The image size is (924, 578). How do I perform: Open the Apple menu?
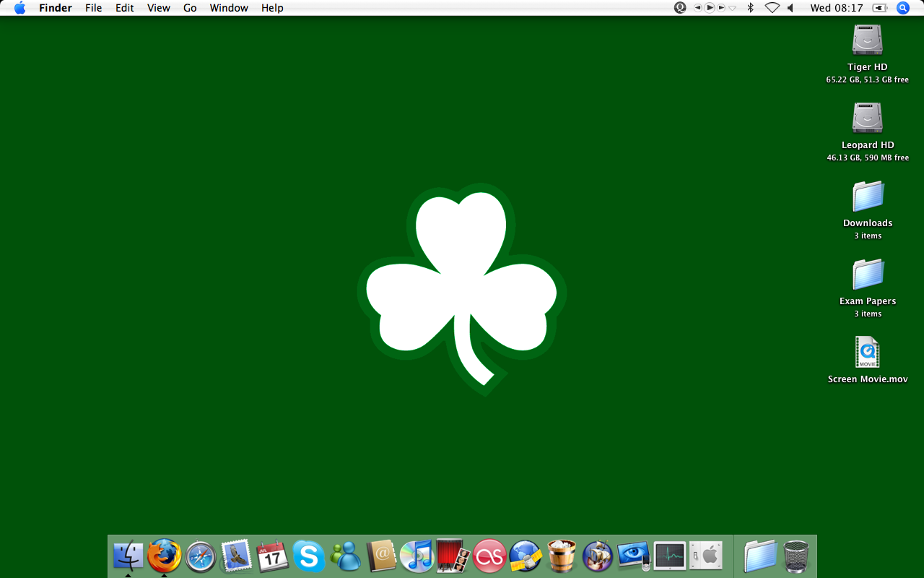pos(19,8)
